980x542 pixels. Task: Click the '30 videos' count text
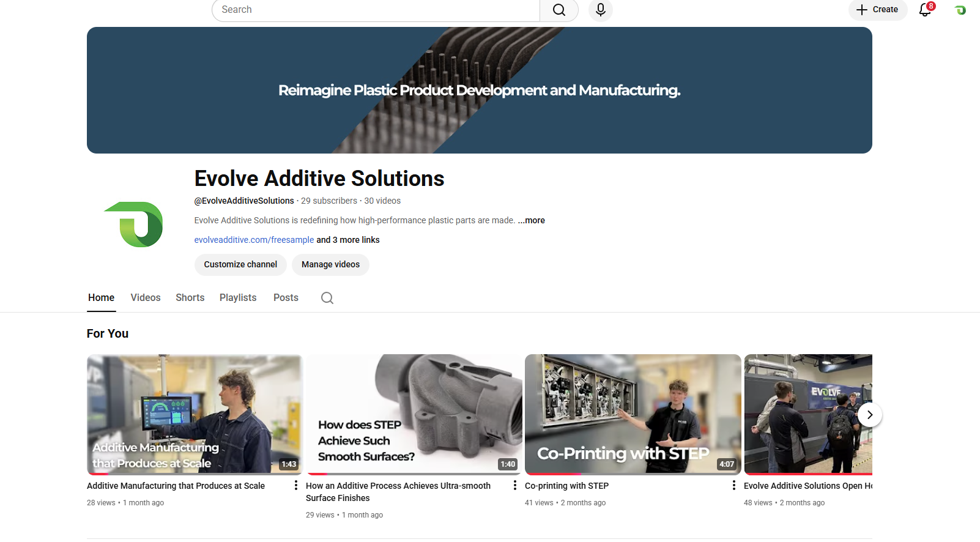pos(382,201)
